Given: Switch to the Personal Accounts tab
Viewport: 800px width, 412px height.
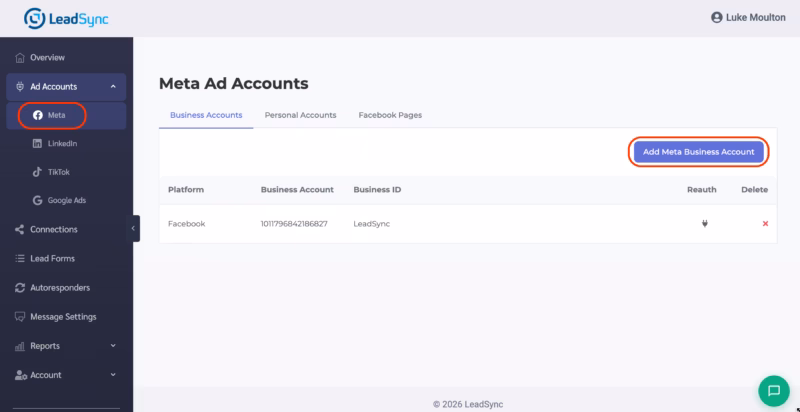Looking at the screenshot, I should pos(300,115).
